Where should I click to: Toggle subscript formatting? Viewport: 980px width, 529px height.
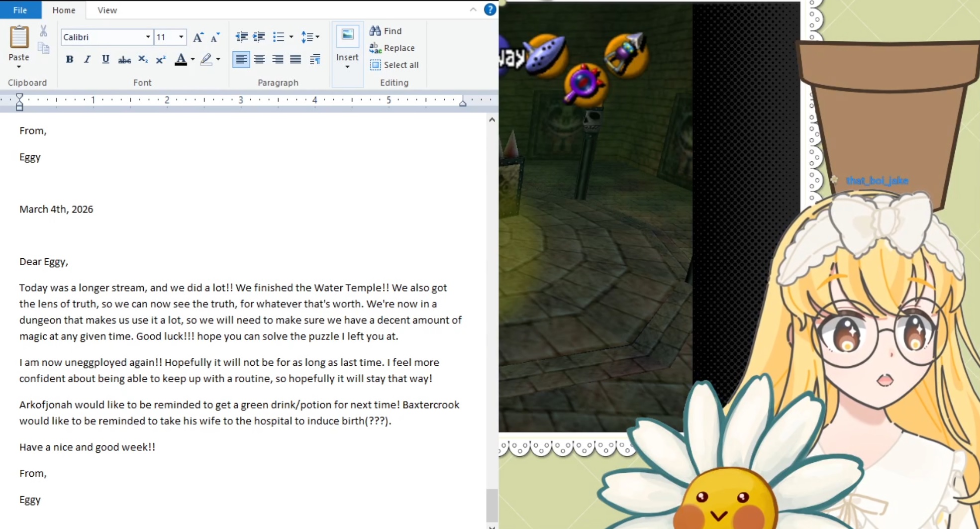[143, 59]
